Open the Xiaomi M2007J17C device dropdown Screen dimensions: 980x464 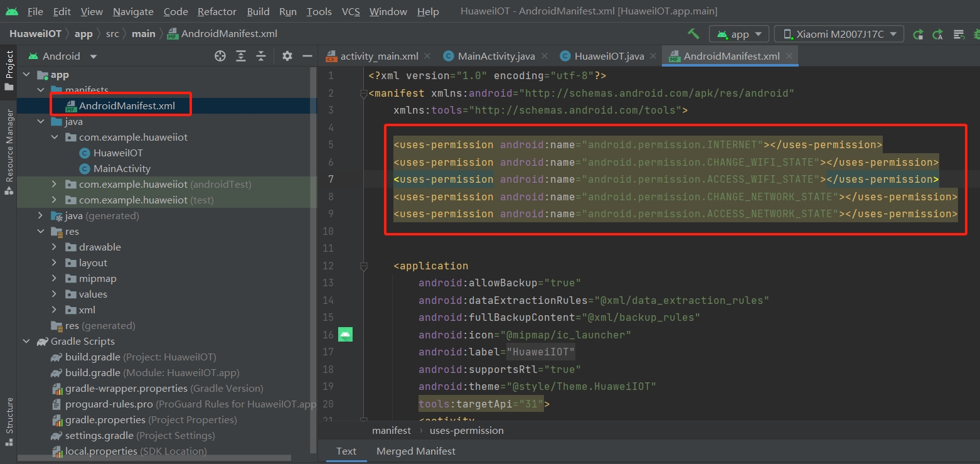(839, 35)
